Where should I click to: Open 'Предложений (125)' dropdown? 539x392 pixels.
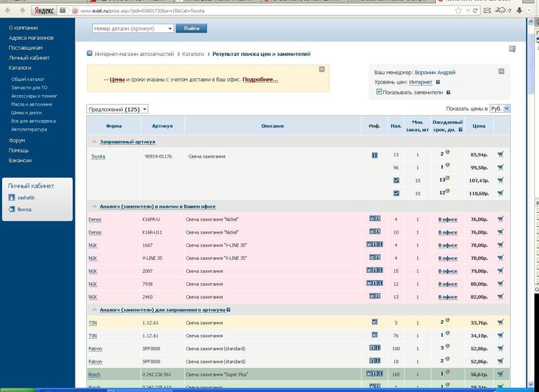117,109
